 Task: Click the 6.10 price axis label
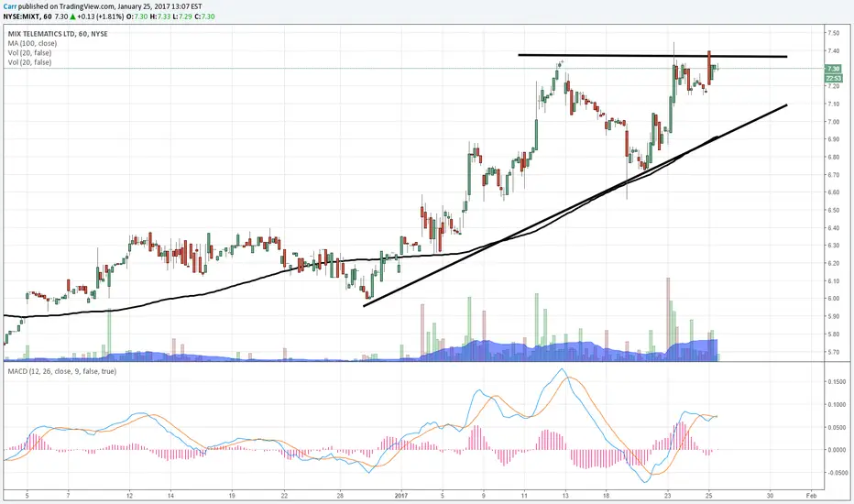pos(833,281)
